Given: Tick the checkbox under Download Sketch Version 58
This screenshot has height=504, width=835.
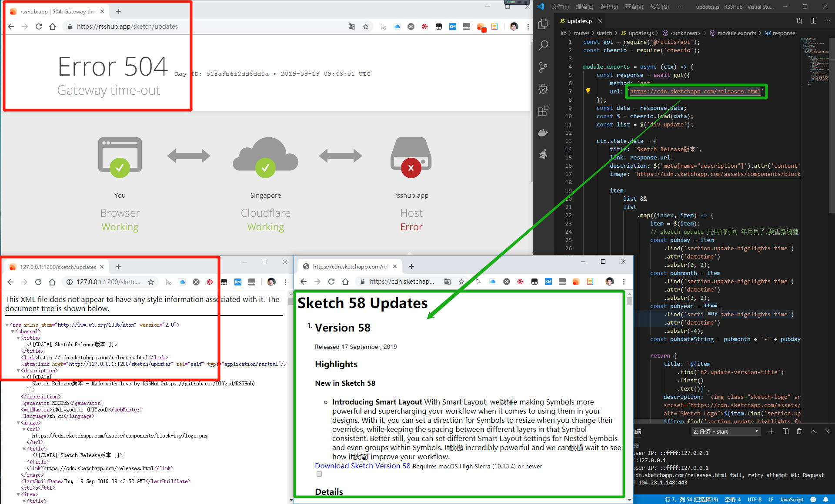Looking at the screenshot, I should click(x=319, y=474).
